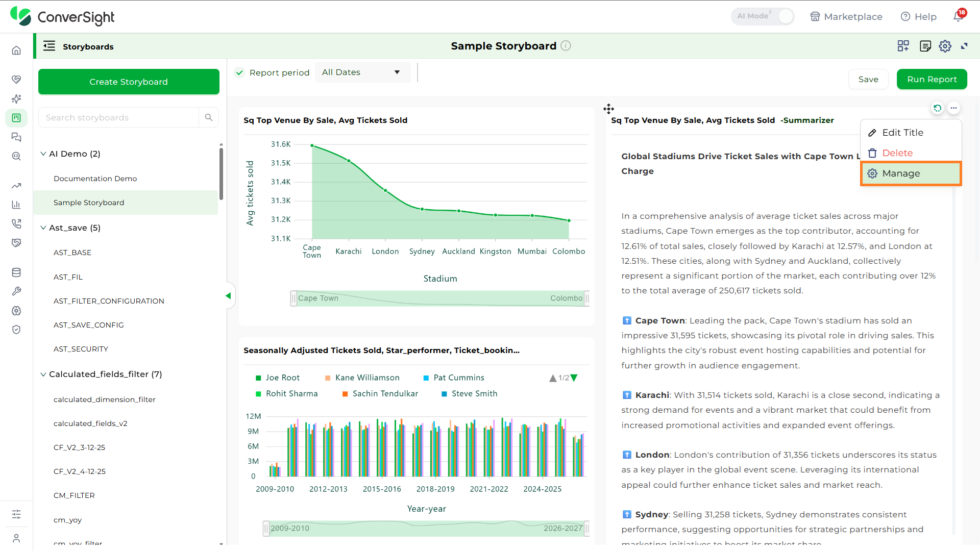Refresh the Summarizer widget
The width and height of the screenshot is (980, 551).
937,108
